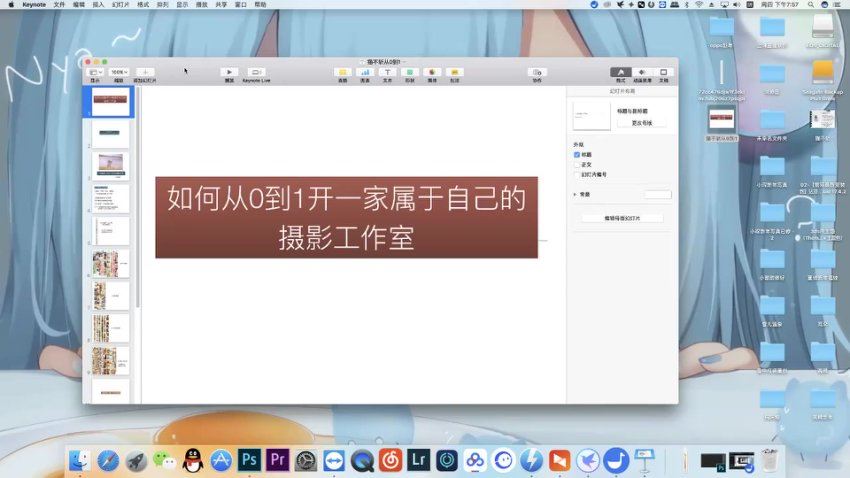Open Safari from the Dock

(x=108, y=461)
